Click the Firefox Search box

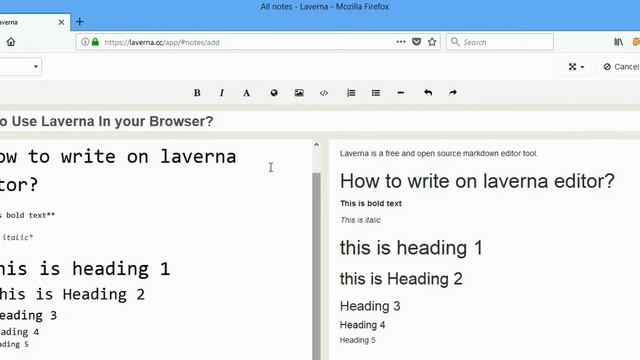pyautogui.click(x=500, y=42)
